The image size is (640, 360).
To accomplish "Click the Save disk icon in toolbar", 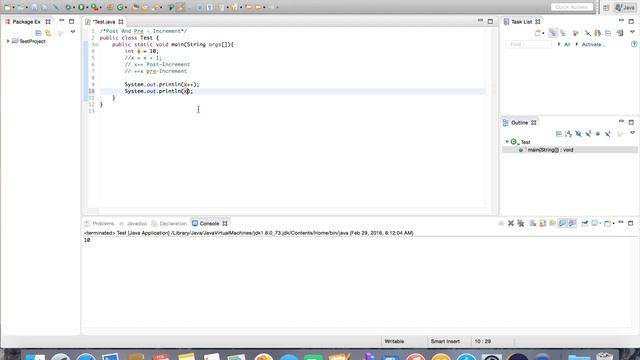I will pyautogui.click(x=34, y=7).
